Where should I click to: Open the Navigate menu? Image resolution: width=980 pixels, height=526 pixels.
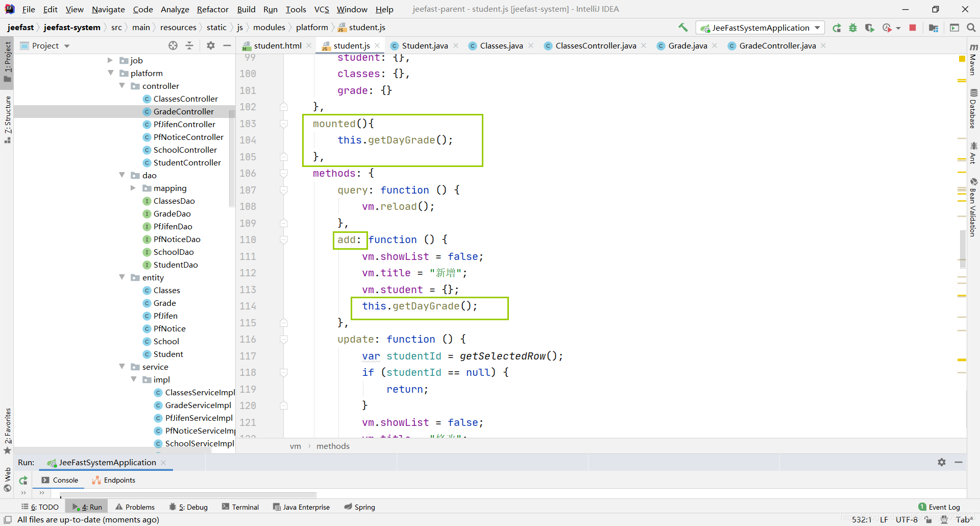(x=108, y=9)
